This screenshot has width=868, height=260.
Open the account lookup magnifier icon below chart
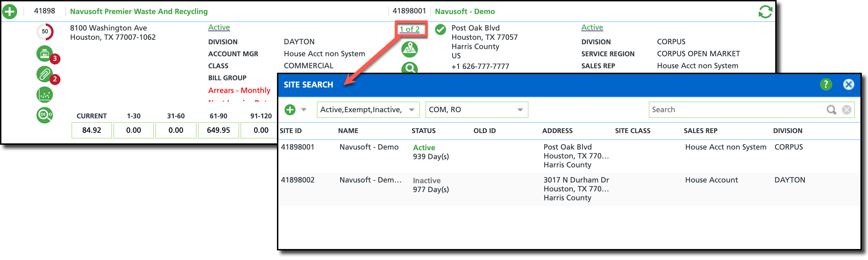coord(45,115)
